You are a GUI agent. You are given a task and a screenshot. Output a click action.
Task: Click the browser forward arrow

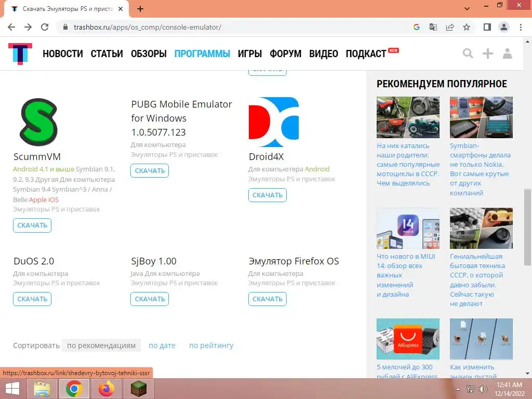[x=28, y=27]
